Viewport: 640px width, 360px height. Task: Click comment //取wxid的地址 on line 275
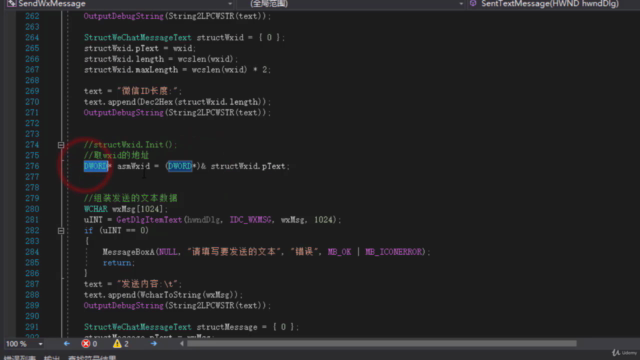(116, 156)
